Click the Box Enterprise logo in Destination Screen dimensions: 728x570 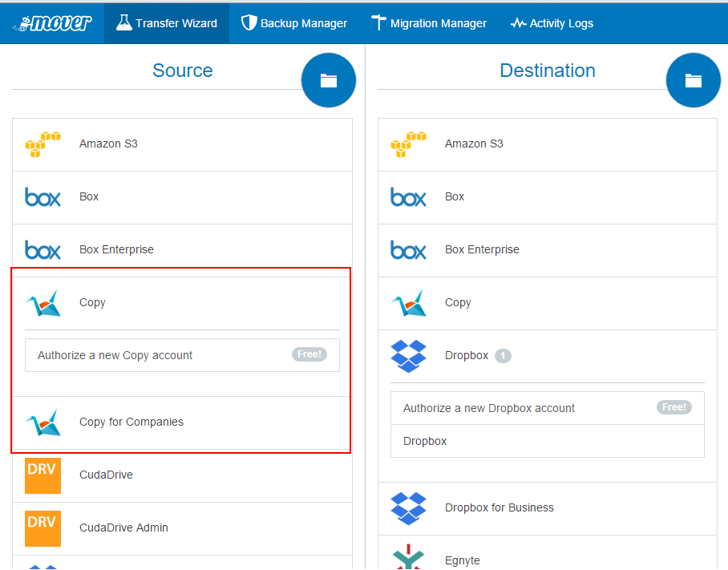coord(409,250)
